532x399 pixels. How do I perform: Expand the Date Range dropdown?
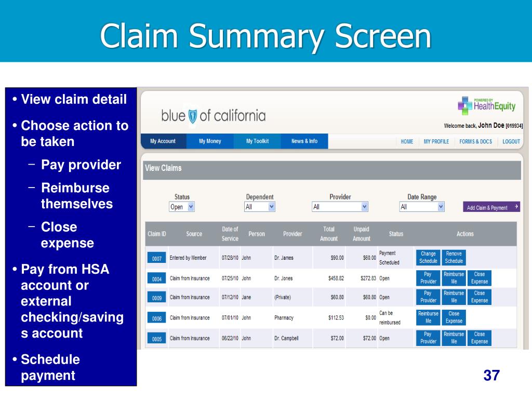pyautogui.click(x=421, y=206)
